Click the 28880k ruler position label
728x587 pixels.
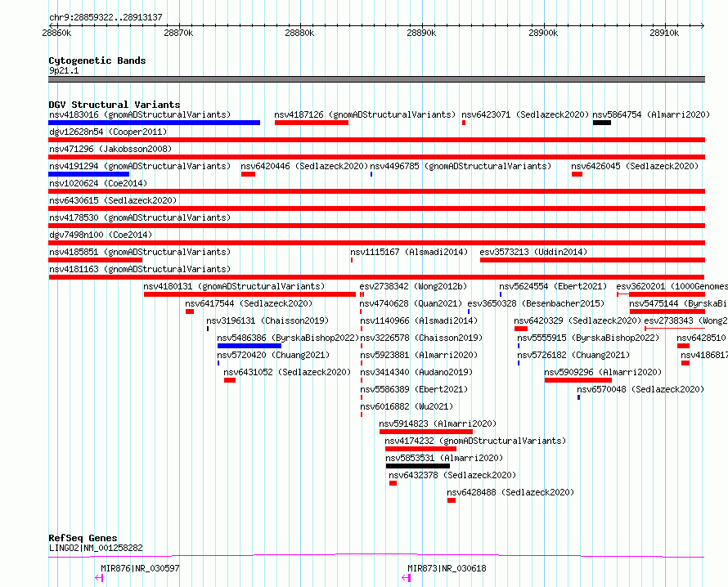[299, 33]
